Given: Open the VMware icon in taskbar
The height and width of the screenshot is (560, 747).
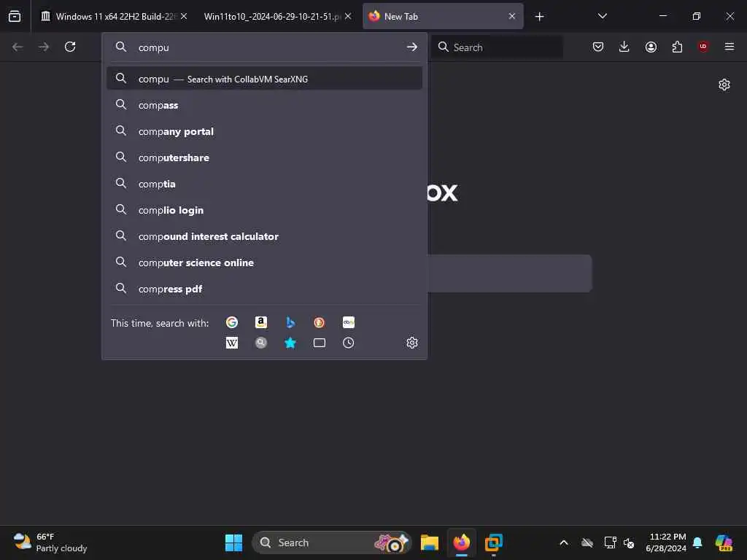Looking at the screenshot, I should (x=494, y=542).
